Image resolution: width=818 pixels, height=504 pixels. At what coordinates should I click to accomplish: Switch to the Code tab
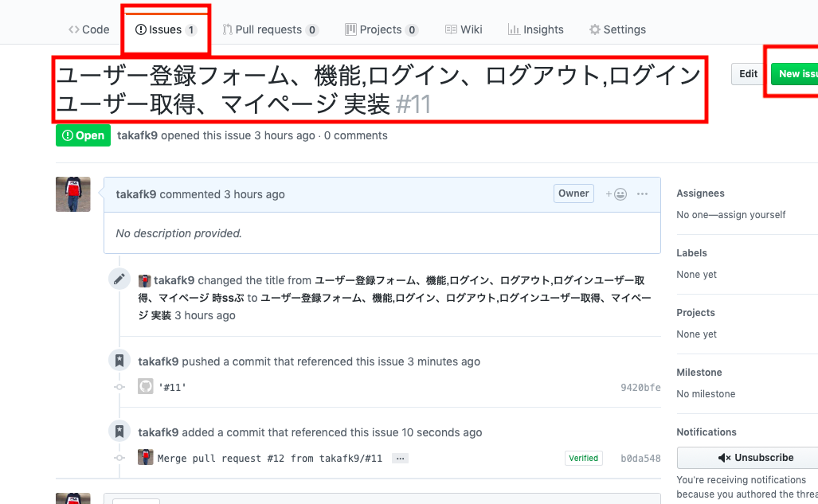[88, 29]
